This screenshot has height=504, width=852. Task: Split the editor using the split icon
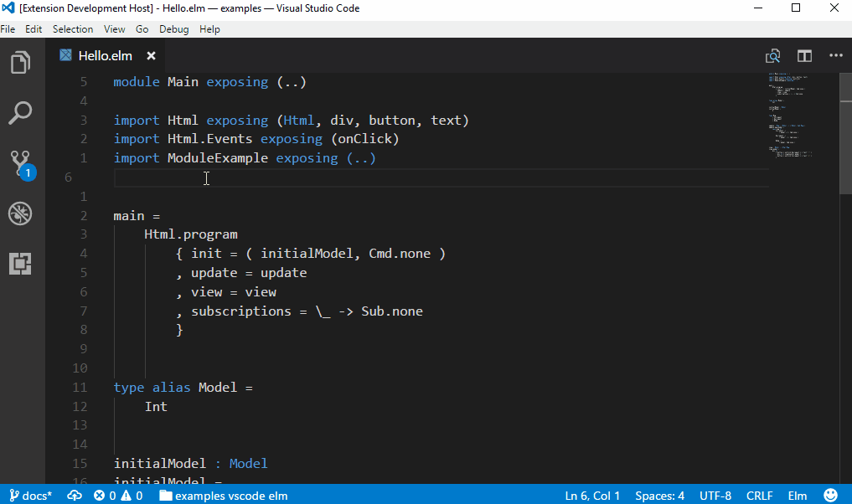point(805,55)
